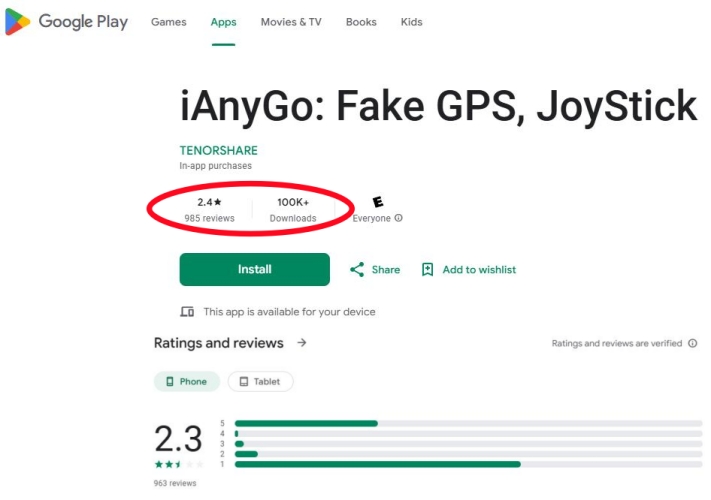Click info icon beside reviews are verified
Image resolution: width=711 pixels, height=500 pixels.
coord(693,343)
